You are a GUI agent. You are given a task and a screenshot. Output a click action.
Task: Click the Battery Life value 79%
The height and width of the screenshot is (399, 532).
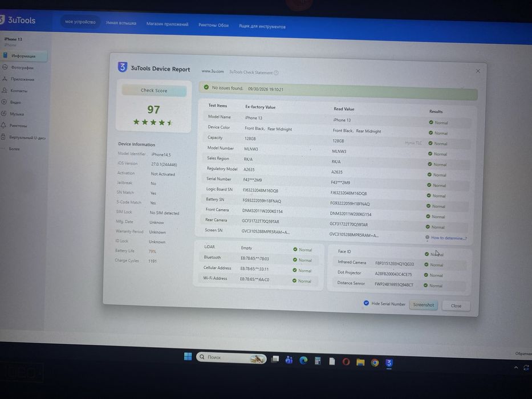[x=152, y=251]
